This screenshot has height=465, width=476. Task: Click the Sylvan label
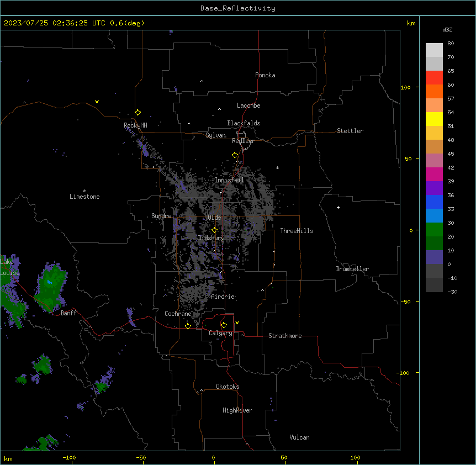click(x=215, y=135)
